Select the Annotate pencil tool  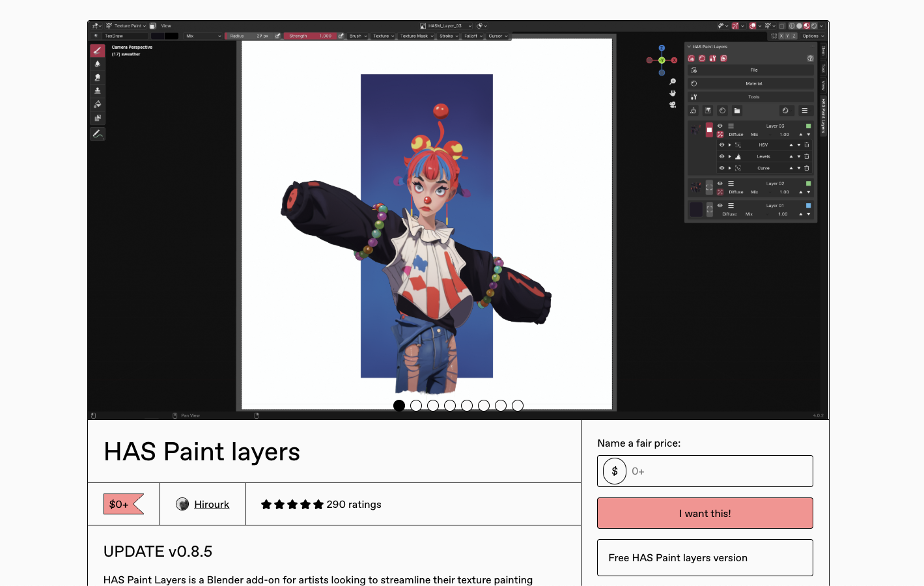tap(98, 134)
